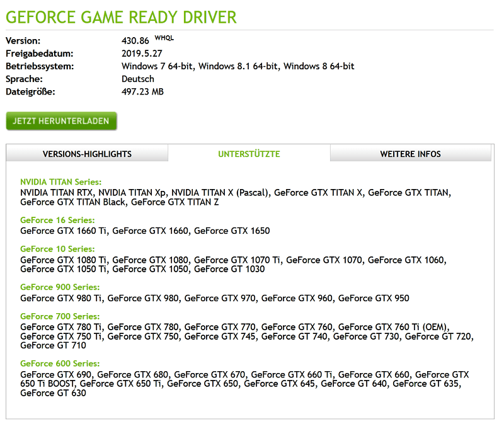Click GeForce GTX 690 entry

pos(56,374)
